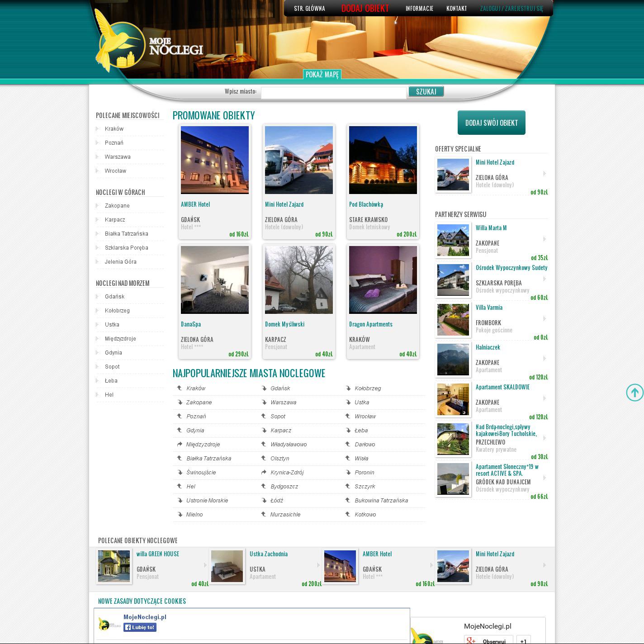Open Nowe Zasady Dotyczące Cookies link
This screenshot has height=644, width=644.
[x=142, y=601]
